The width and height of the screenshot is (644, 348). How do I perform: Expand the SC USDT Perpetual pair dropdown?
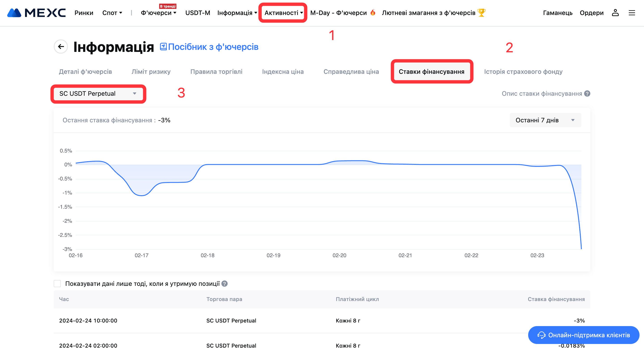(98, 93)
